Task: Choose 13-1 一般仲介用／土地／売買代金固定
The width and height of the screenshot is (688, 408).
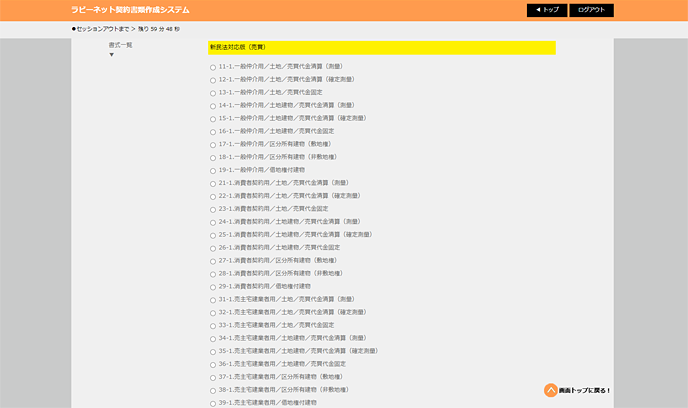Action: [213, 93]
